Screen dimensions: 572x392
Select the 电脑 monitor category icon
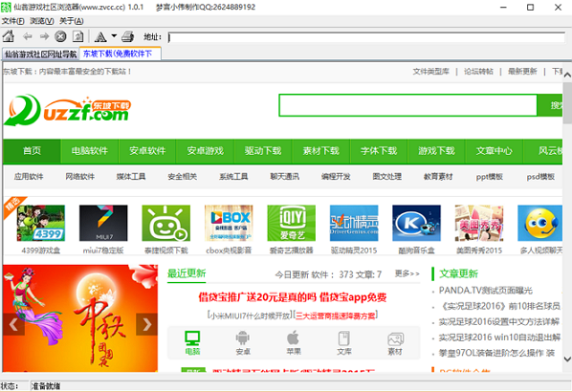(x=192, y=343)
